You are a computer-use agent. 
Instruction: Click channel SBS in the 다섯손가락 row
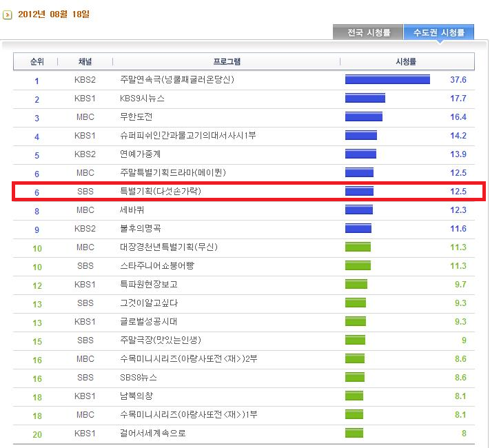(x=85, y=192)
